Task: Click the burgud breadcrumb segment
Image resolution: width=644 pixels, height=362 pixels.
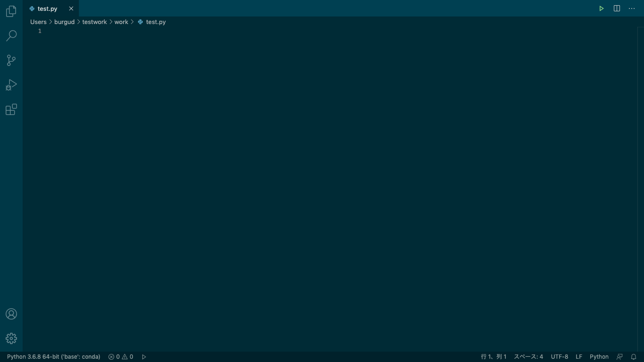Action: coord(64,22)
